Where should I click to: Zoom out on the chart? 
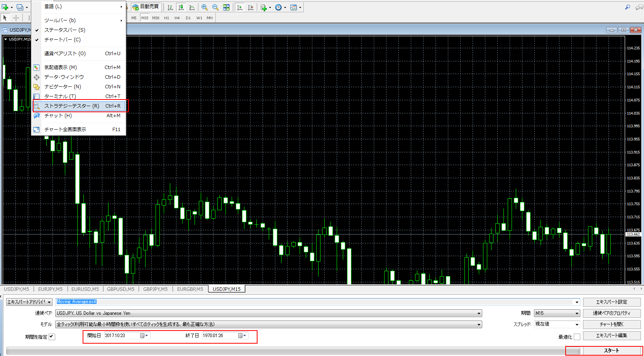(x=215, y=7)
